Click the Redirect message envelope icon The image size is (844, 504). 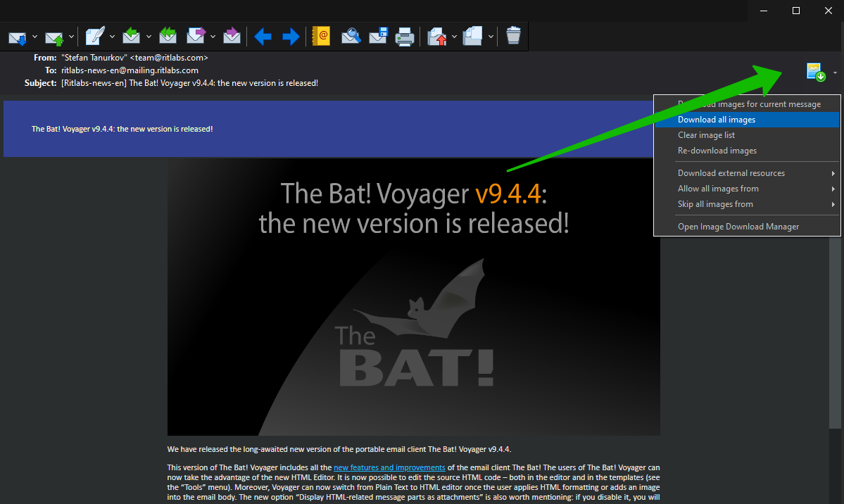(x=232, y=35)
